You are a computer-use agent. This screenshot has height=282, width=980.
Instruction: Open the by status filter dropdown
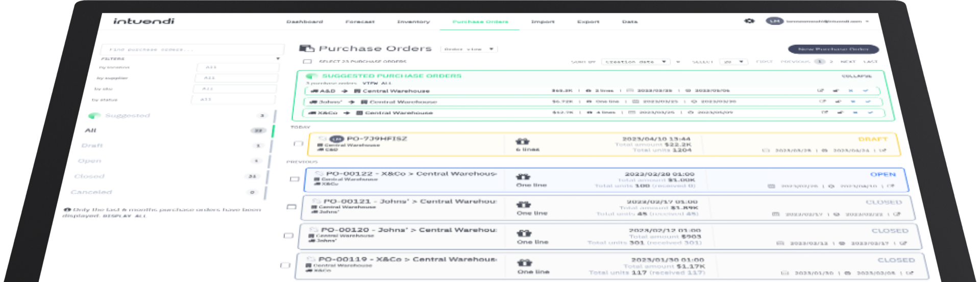coord(233,99)
